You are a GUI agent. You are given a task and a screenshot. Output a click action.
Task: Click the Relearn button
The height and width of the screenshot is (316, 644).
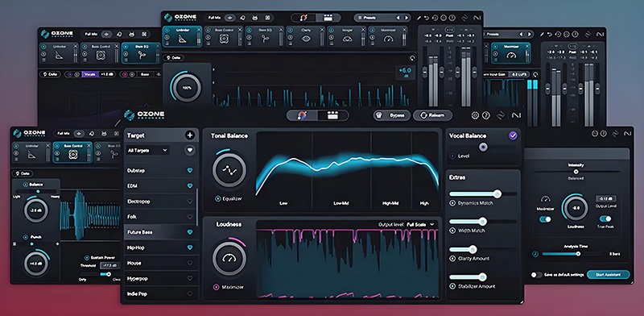coord(432,115)
